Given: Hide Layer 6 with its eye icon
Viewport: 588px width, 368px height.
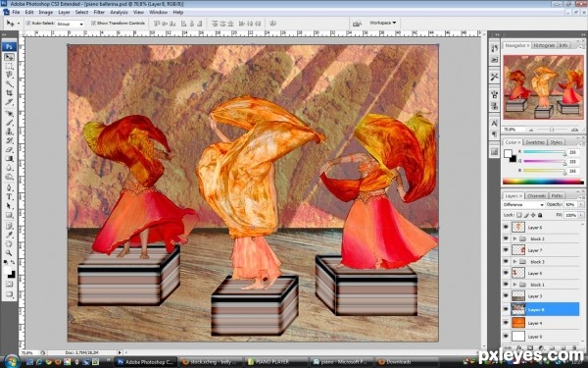Looking at the screenshot, I should (506, 228).
